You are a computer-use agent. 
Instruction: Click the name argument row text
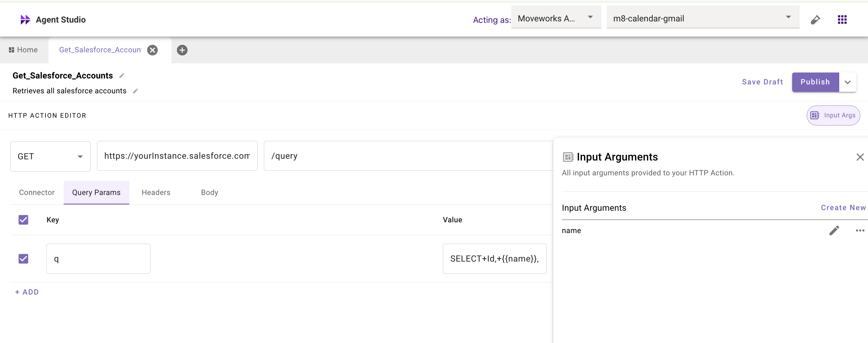pyautogui.click(x=571, y=231)
